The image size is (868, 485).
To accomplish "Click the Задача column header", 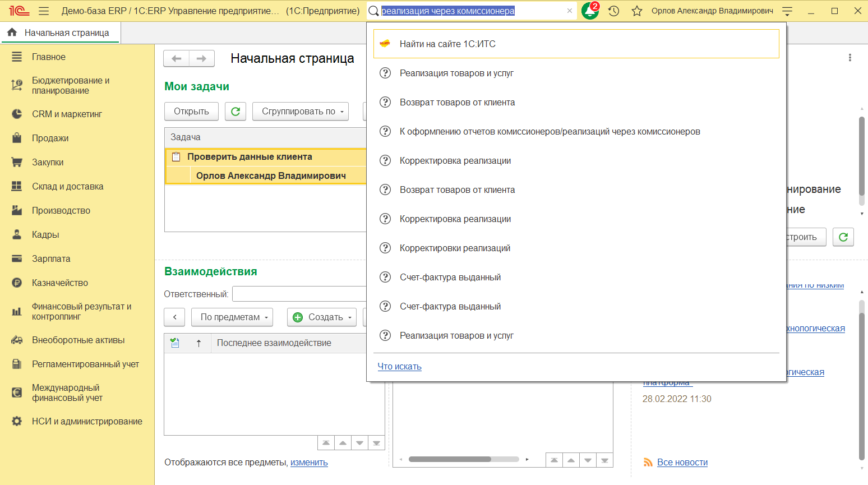I will 265,137.
